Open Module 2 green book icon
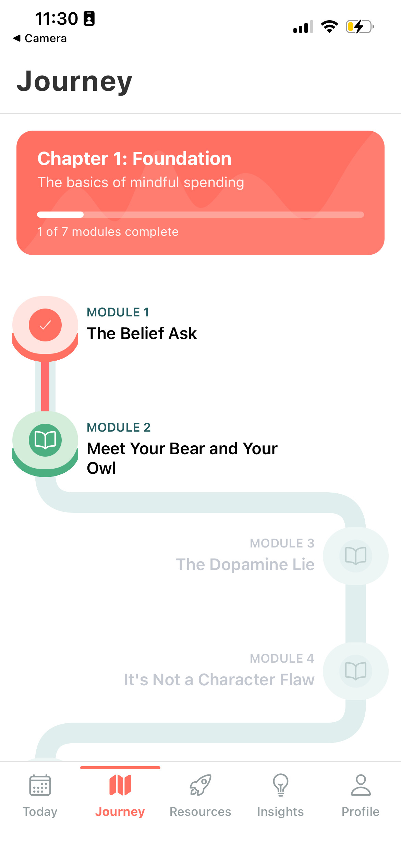Image resolution: width=401 pixels, height=868 pixels. tap(45, 440)
